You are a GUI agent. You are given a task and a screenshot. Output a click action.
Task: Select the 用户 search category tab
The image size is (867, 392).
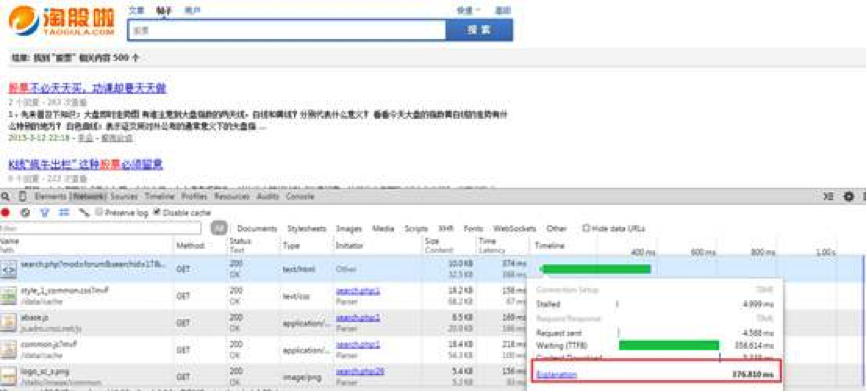click(192, 11)
